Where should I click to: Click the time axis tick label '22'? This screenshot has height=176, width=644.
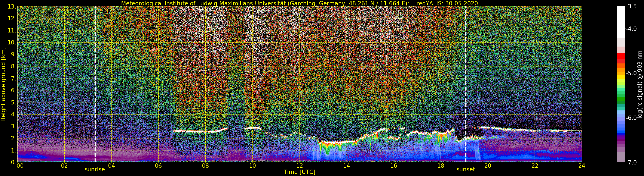point(535,166)
